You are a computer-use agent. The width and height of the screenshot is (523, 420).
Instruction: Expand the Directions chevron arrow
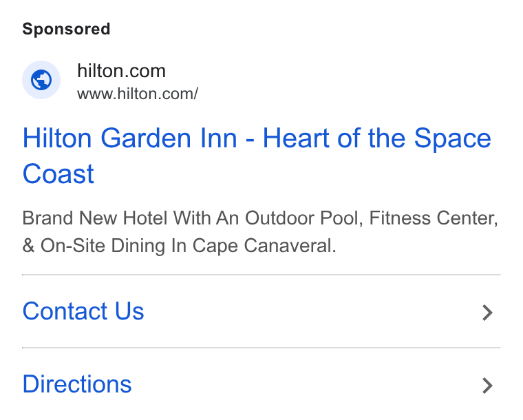pyautogui.click(x=487, y=386)
